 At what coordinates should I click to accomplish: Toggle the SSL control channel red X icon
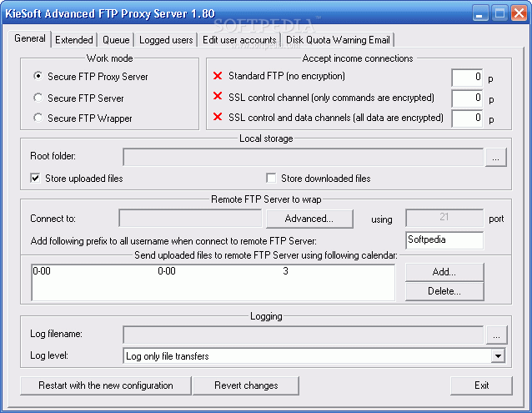(218, 97)
